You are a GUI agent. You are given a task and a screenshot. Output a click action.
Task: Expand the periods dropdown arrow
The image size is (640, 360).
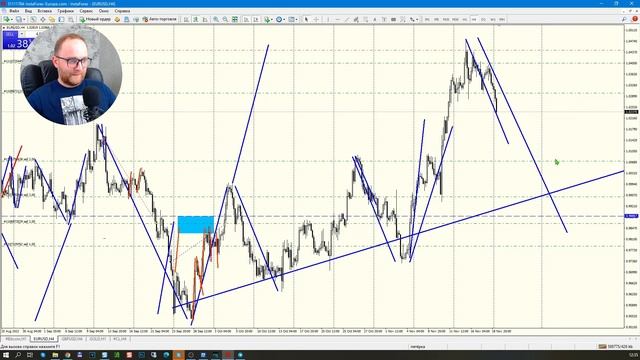click(284, 19)
